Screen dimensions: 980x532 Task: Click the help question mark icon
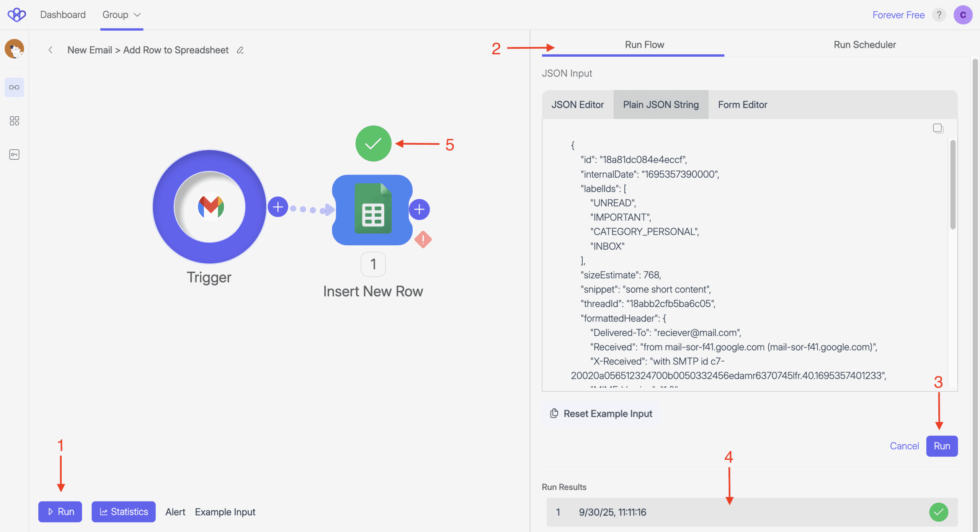939,15
